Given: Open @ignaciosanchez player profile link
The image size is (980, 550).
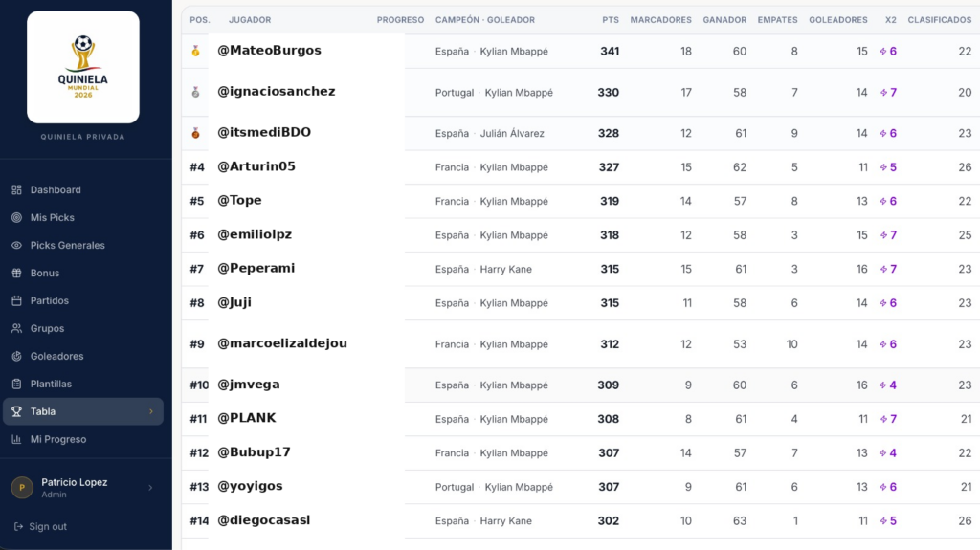Looking at the screenshot, I should (x=277, y=91).
